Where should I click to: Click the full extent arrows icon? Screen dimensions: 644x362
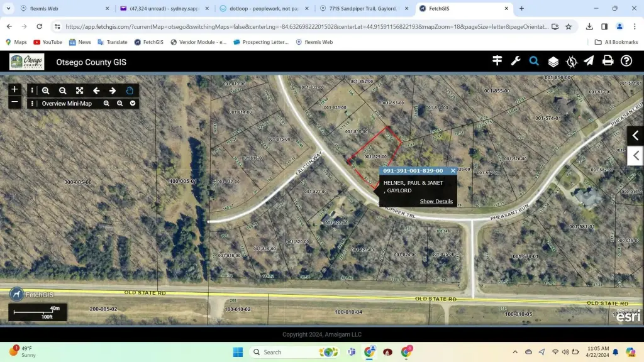click(79, 90)
